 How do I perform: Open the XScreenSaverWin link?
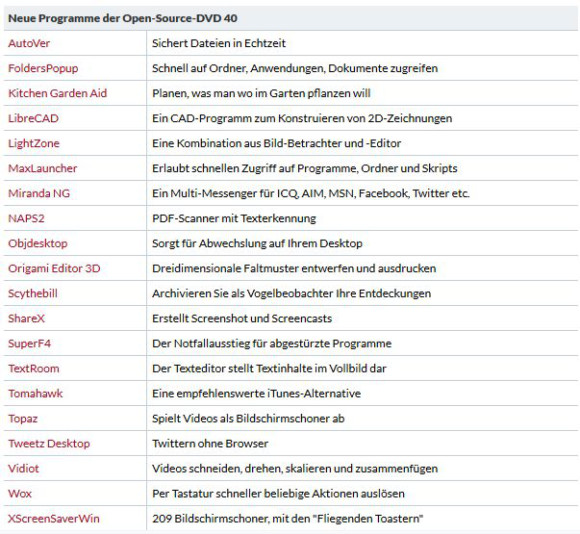coord(54,519)
